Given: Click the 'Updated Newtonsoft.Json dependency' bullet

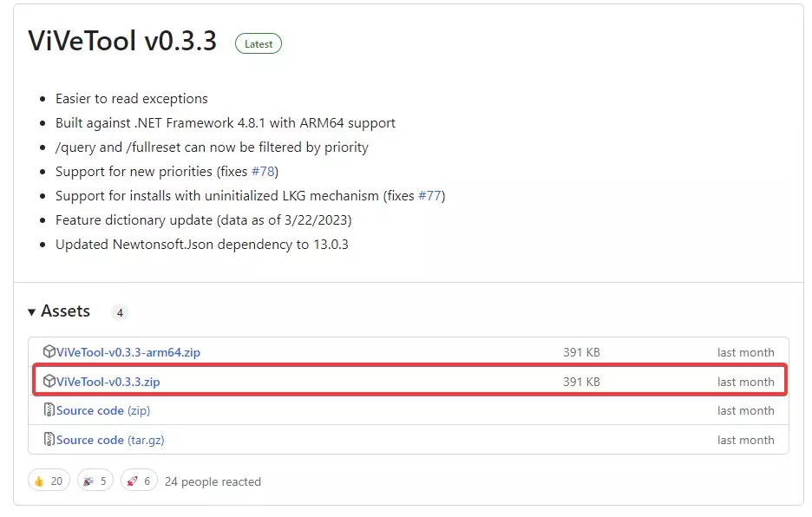Looking at the screenshot, I should [x=202, y=245].
